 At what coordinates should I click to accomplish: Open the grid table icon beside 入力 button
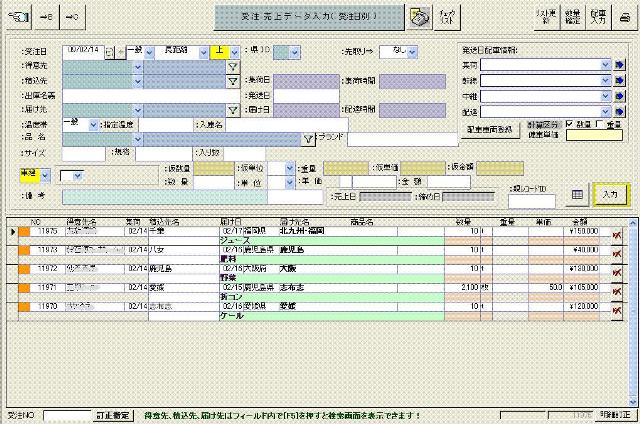pos(577,193)
